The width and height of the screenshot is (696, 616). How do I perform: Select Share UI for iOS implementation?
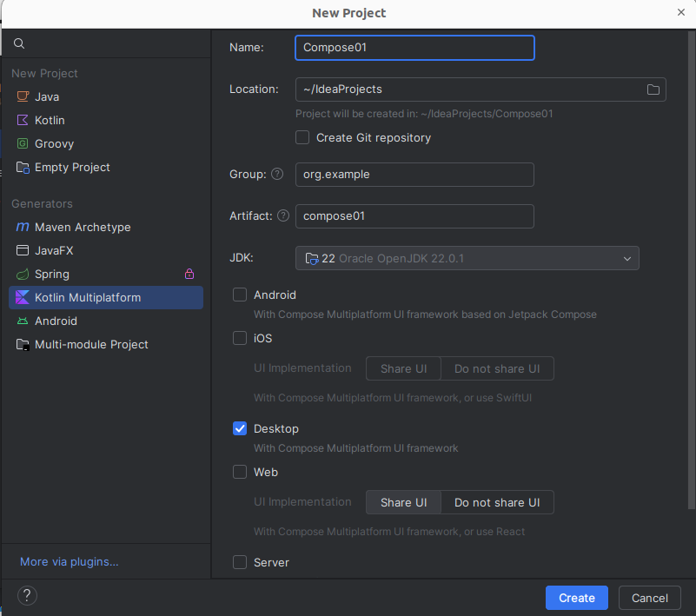403,368
